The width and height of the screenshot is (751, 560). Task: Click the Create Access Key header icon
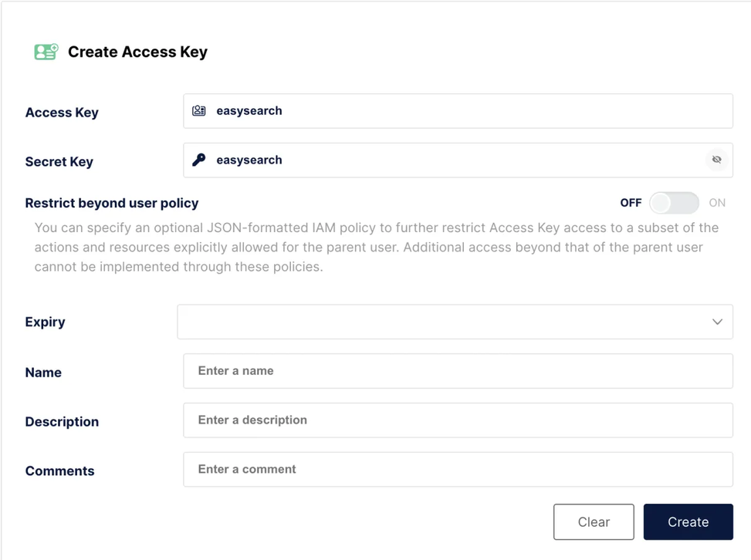point(46,52)
